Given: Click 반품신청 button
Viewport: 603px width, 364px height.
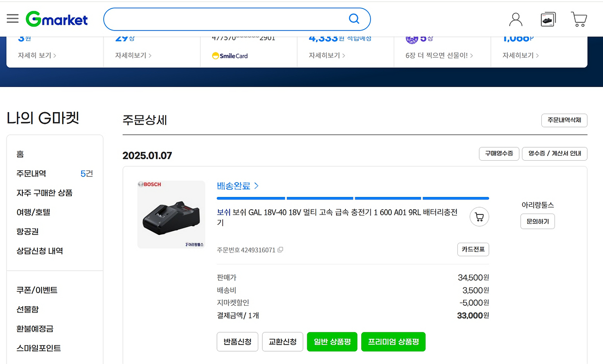Looking at the screenshot, I should click(x=237, y=342).
